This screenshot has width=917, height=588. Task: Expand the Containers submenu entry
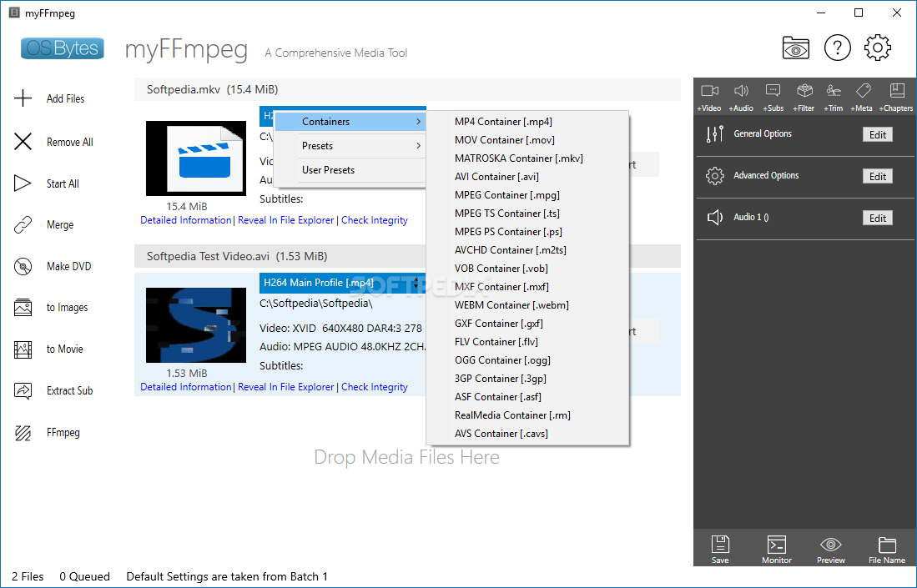[x=350, y=122]
